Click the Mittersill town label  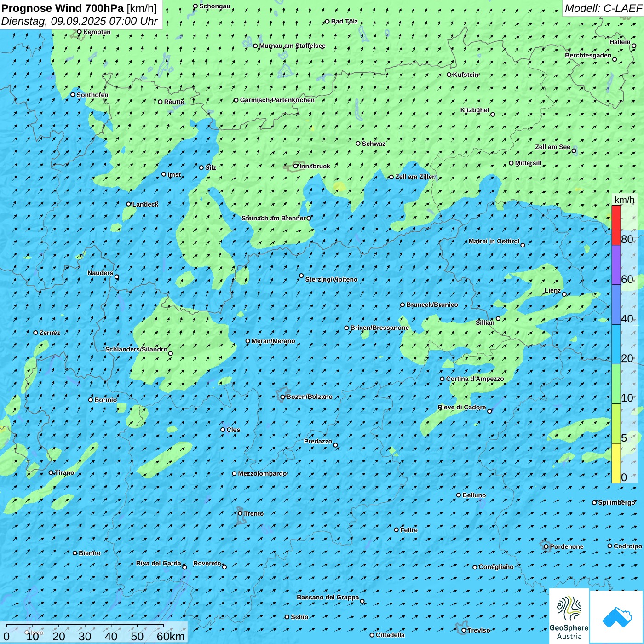[x=528, y=163]
